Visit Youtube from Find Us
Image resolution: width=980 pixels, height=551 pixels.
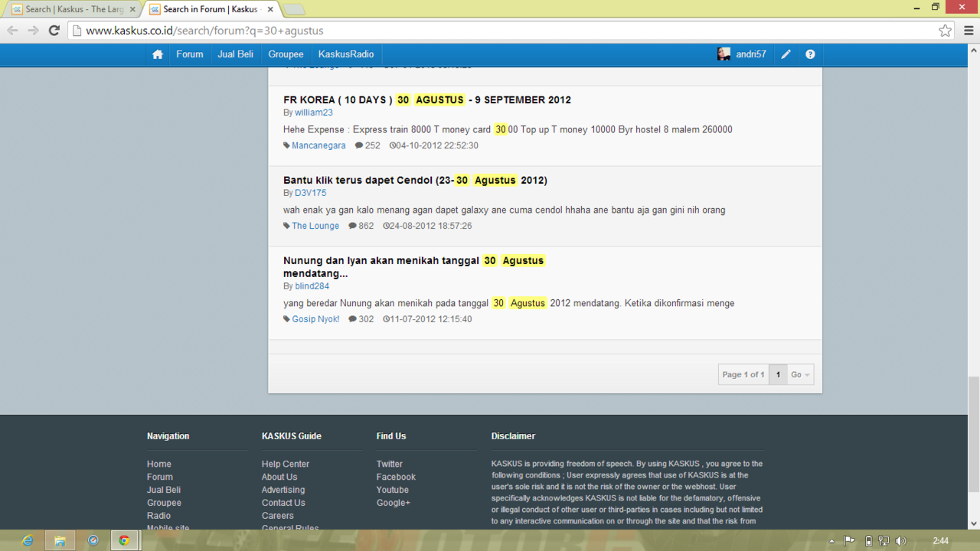click(393, 490)
